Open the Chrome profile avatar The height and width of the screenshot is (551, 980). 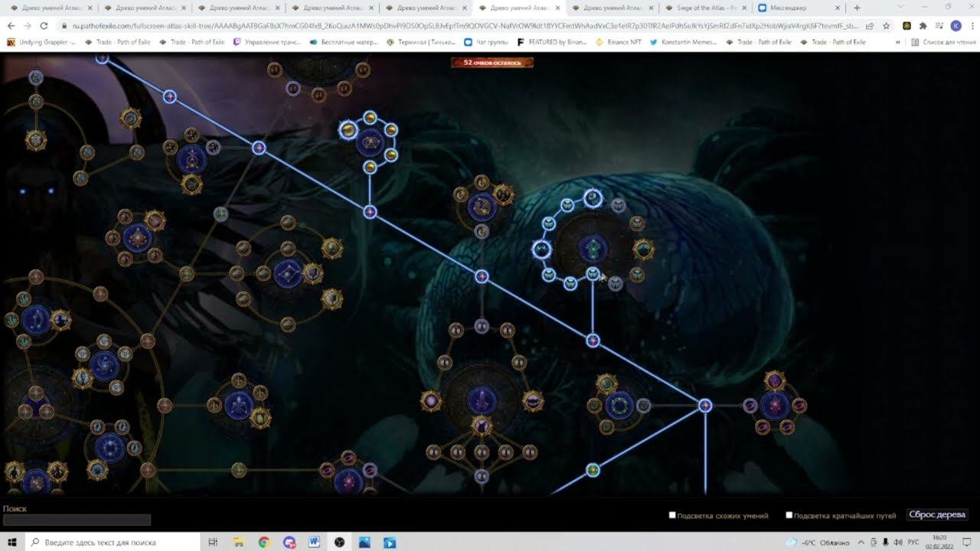click(x=955, y=25)
